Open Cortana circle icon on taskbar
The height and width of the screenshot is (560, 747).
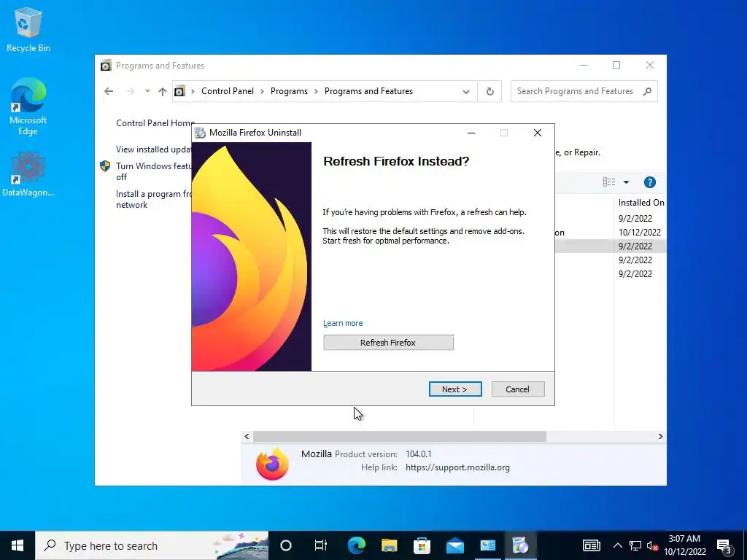[x=286, y=545]
